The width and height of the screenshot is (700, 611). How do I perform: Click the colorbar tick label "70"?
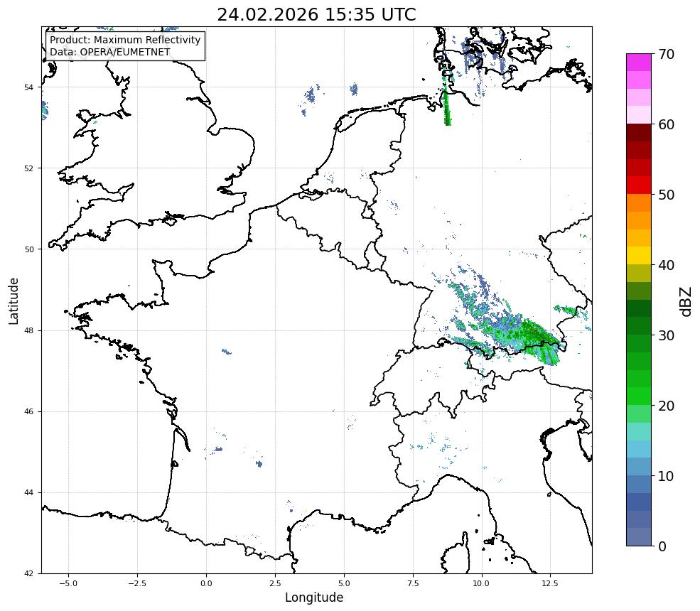(x=666, y=54)
